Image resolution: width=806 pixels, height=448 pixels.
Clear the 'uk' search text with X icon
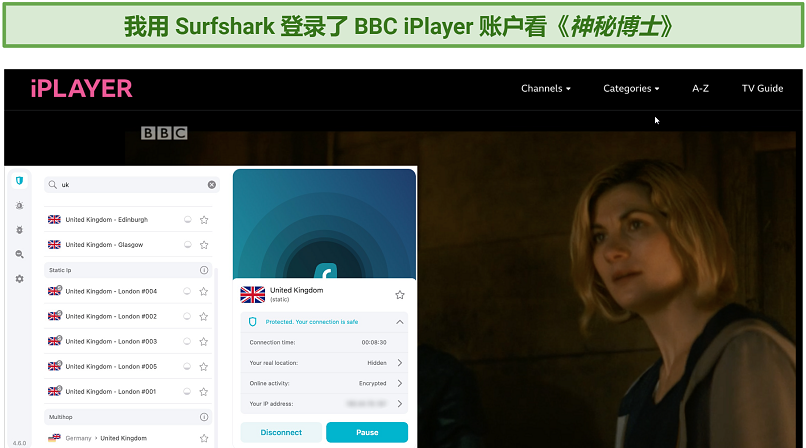click(212, 185)
